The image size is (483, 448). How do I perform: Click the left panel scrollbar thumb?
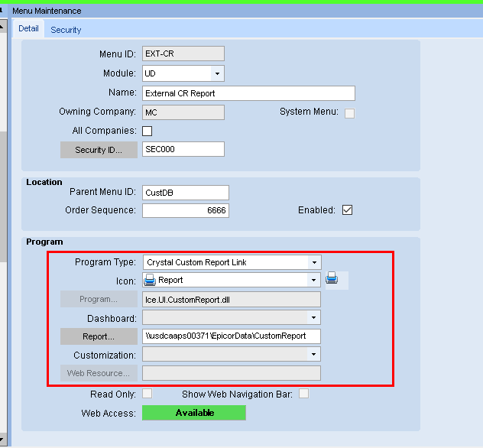click(3, 196)
